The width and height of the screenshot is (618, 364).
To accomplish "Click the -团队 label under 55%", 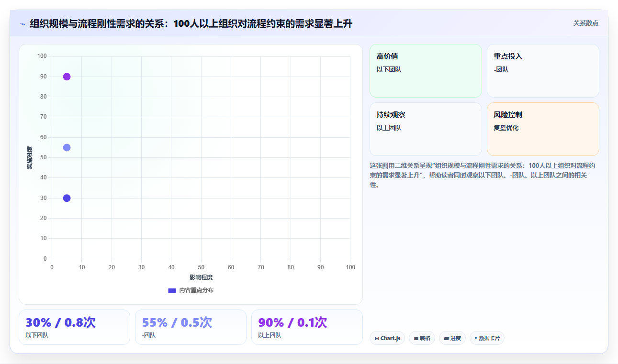I will pyautogui.click(x=149, y=335).
